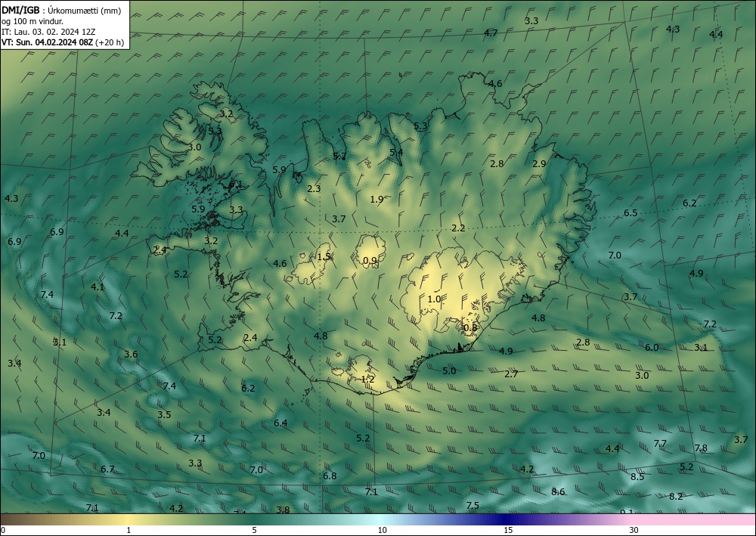The width and height of the screenshot is (756, 536).
Task: Click the 5.7 value on the north coast
Action: point(339,156)
